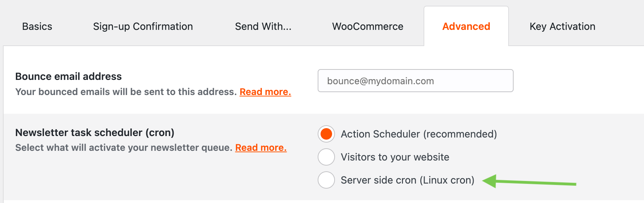Image resolution: width=644 pixels, height=203 pixels.
Task: Click the Server side cron (Linux cron) label
Action: point(407,180)
